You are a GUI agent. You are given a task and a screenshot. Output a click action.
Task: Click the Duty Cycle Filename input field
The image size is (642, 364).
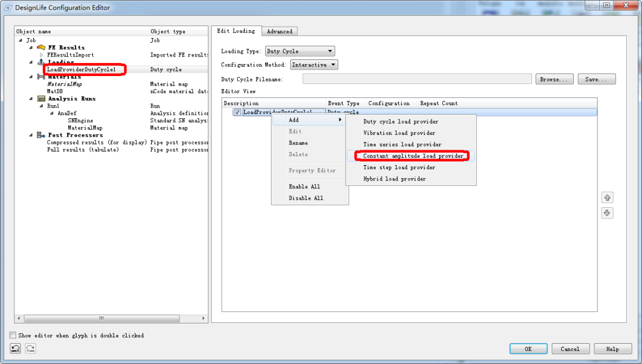point(417,79)
